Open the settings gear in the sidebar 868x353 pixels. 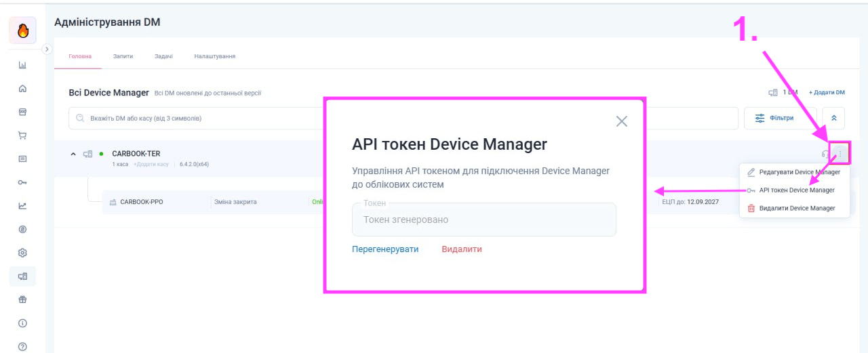[x=22, y=253]
